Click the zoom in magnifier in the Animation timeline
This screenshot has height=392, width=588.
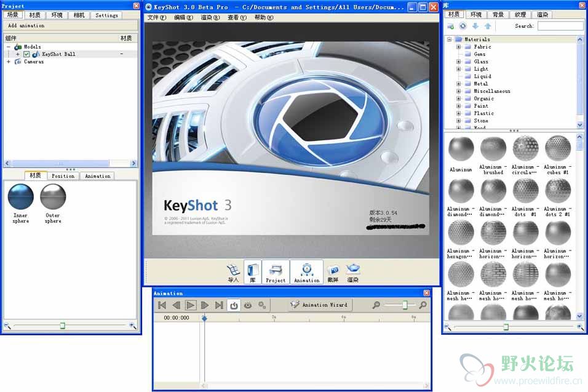click(x=423, y=305)
